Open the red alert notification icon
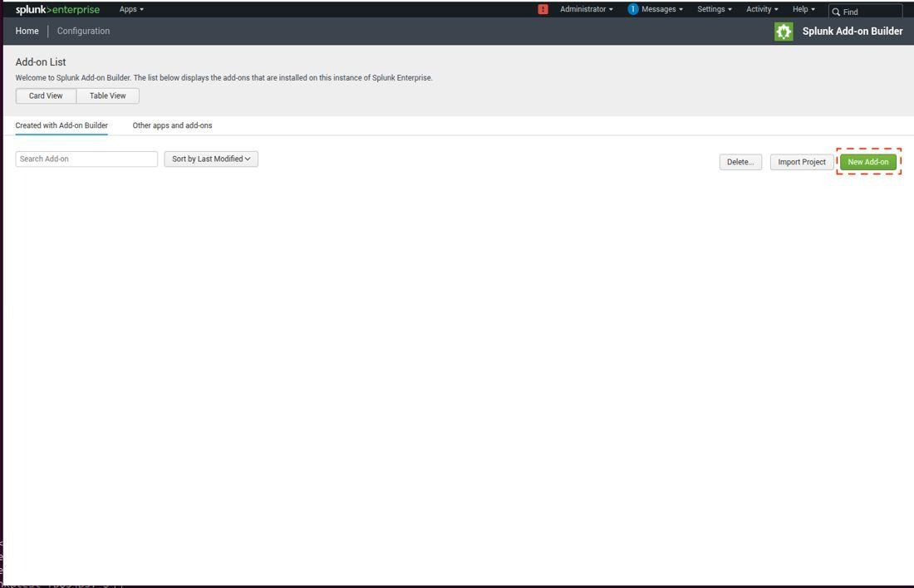This screenshot has height=588, width=914. pos(543,9)
